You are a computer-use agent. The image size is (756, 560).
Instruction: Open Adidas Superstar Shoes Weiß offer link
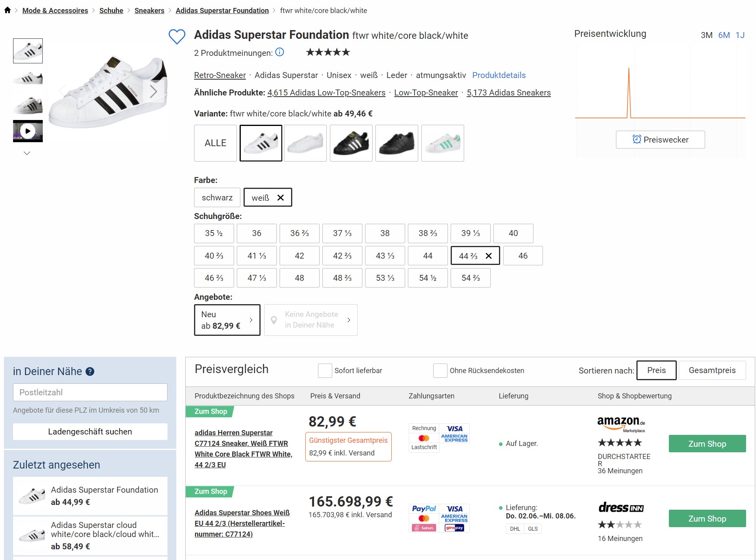click(242, 523)
